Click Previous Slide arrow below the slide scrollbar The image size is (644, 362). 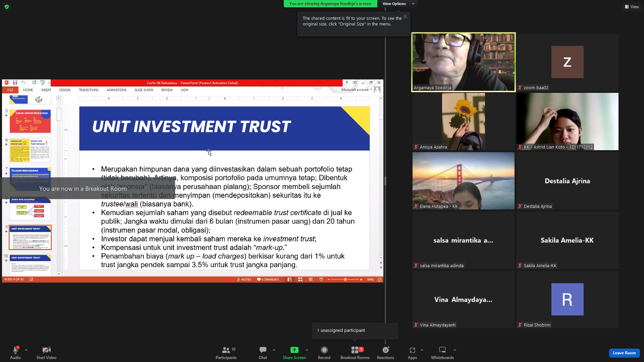[381, 263]
